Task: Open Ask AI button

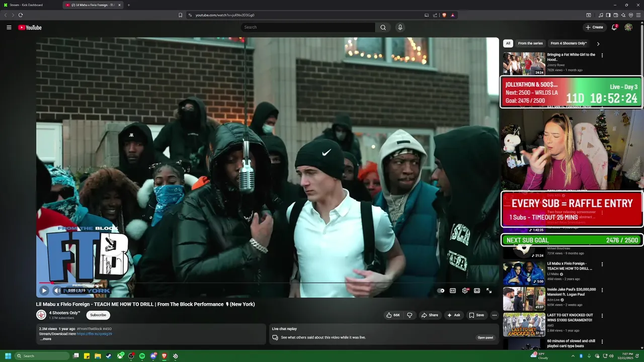Action: click(453, 315)
